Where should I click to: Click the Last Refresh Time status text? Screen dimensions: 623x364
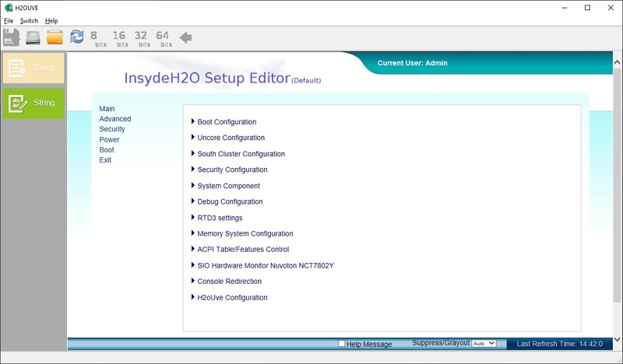[559, 344]
